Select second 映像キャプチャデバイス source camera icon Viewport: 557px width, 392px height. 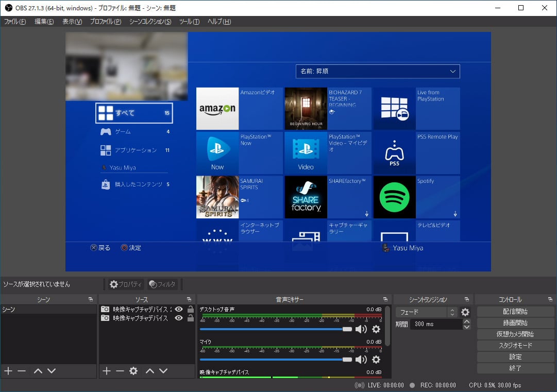[105, 318]
